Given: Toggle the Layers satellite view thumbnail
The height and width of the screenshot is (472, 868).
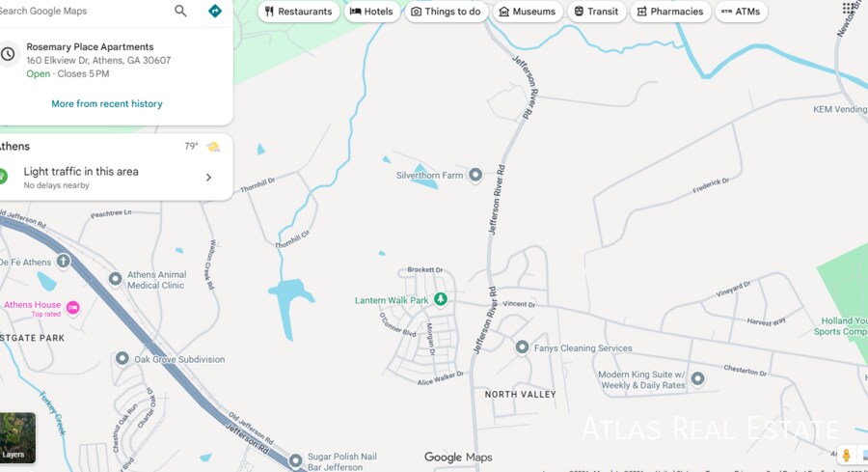Looking at the screenshot, I should click(16, 437).
